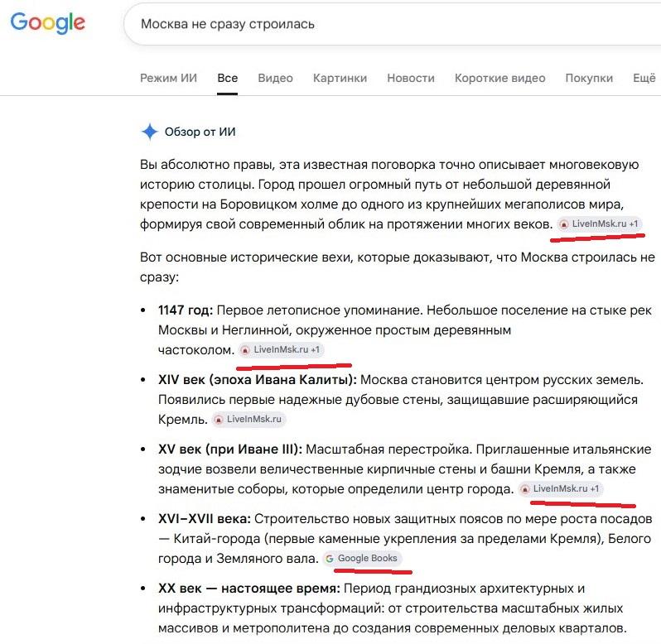The width and height of the screenshot is (661, 644).
Task: Go to the Новости tab
Action: (411, 79)
